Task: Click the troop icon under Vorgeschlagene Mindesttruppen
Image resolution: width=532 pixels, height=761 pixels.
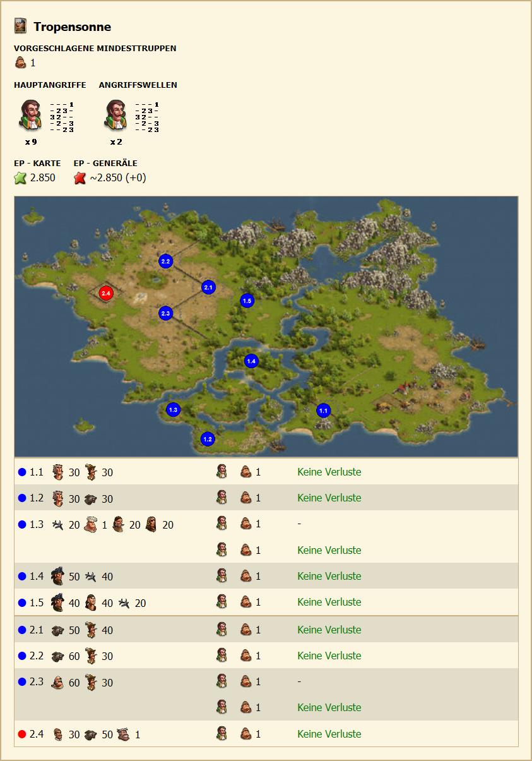Action: tap(20, 63)
